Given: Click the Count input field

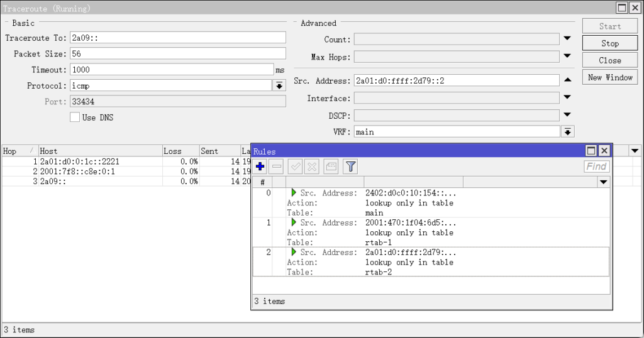Looking at the screenshot, I should coord(457,40).
